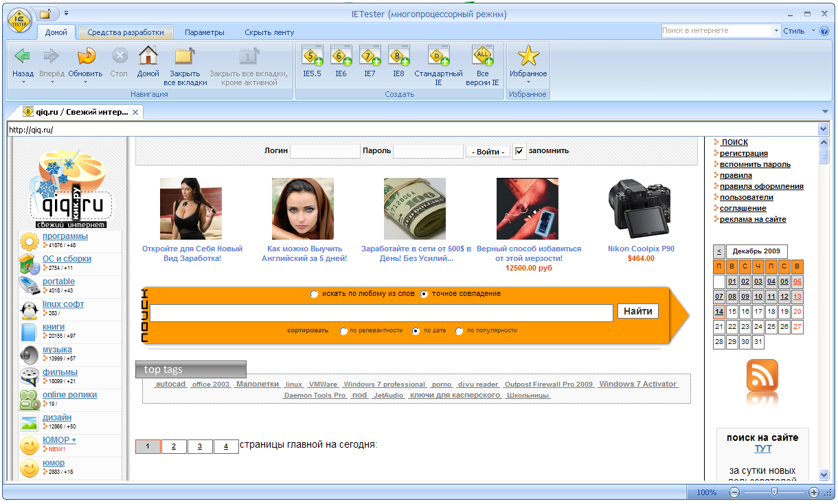The width and height of the screenshot is (838, 504).
Task: Click the autocad tag link
Action: click(170, 385)
